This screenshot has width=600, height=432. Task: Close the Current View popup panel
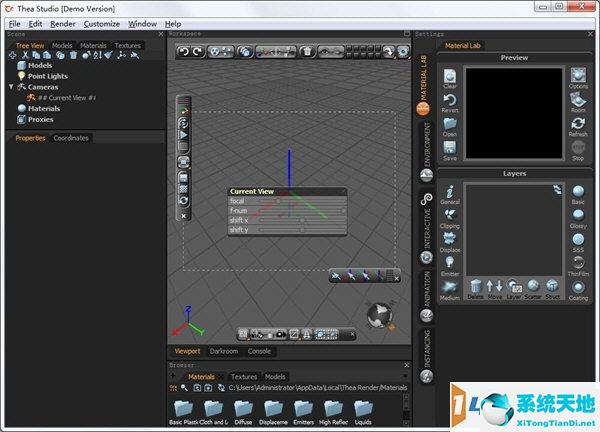(343, 191)
